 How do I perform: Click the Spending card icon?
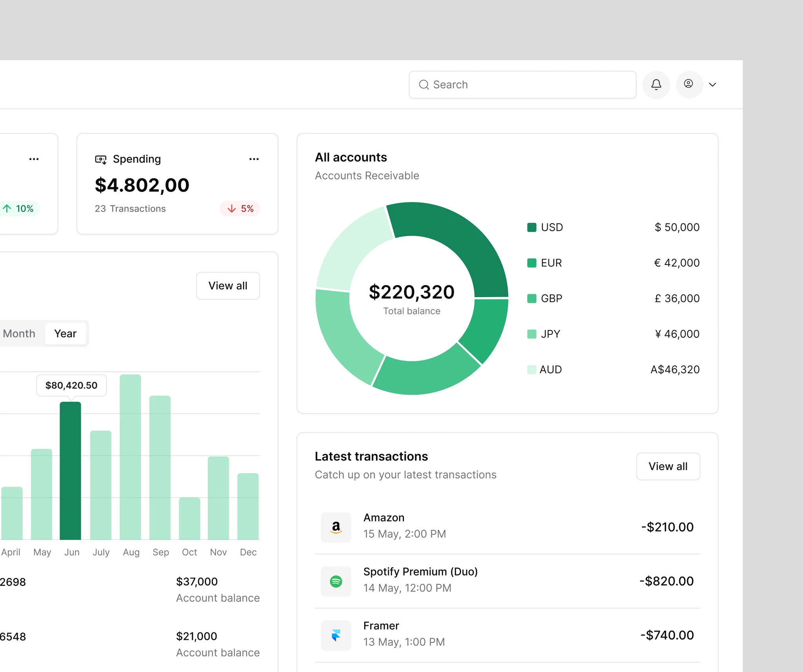(x=101, y=159)
